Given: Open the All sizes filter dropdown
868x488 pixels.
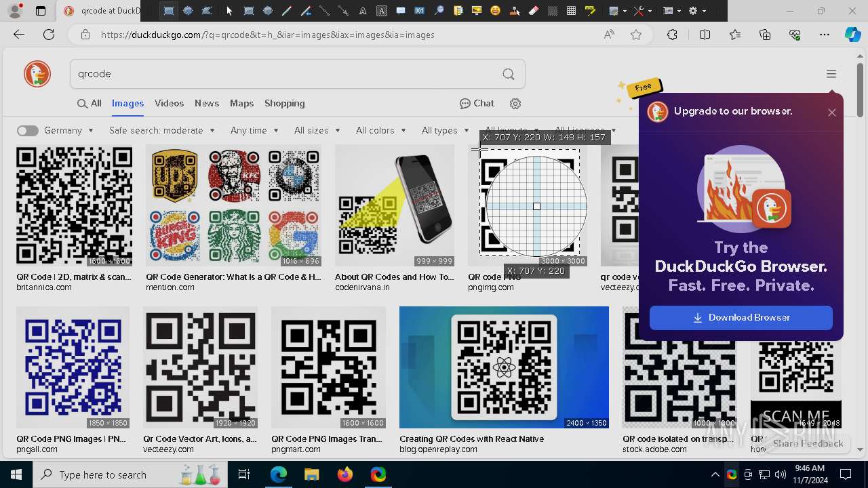Looking at the screenshot, I should click(x=317, y=130).
